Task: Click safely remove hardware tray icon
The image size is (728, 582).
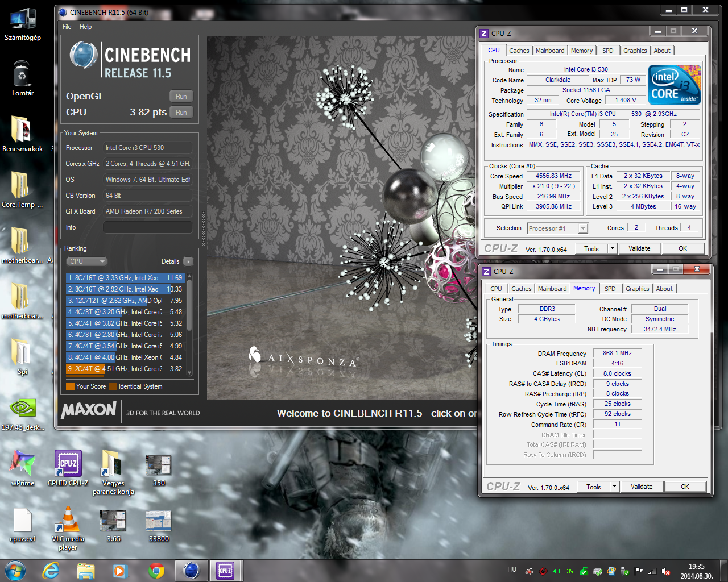Action: (625, 572)
